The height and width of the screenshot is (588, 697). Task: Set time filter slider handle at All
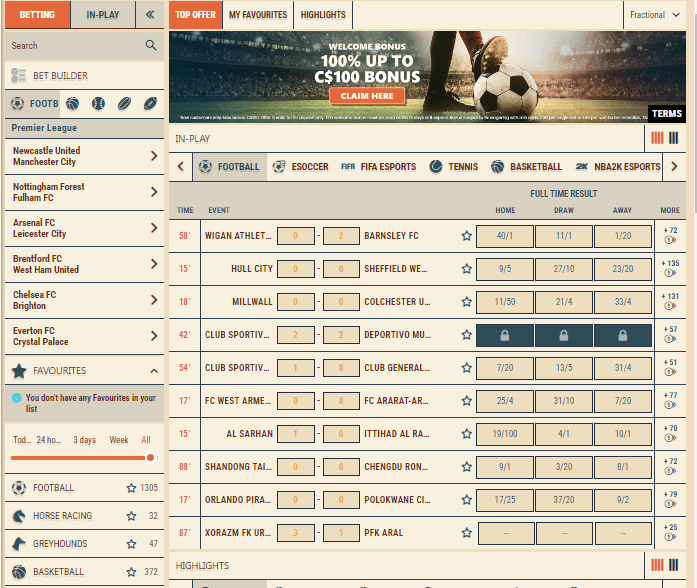tap(151, 457)
